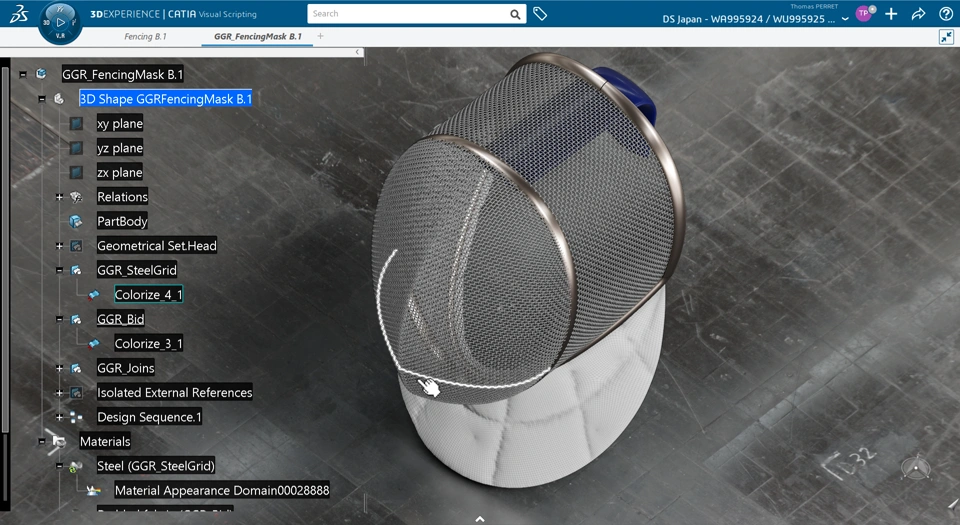Click the Geometrical Set.Head icon
The width and height of the screenshot is (960, 525).
(76, 246)
